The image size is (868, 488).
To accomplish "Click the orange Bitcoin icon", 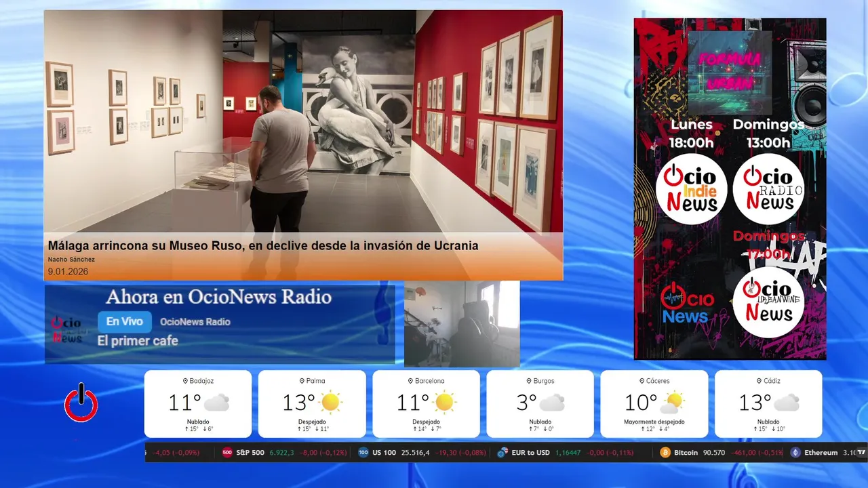I will tap(665, 452).
